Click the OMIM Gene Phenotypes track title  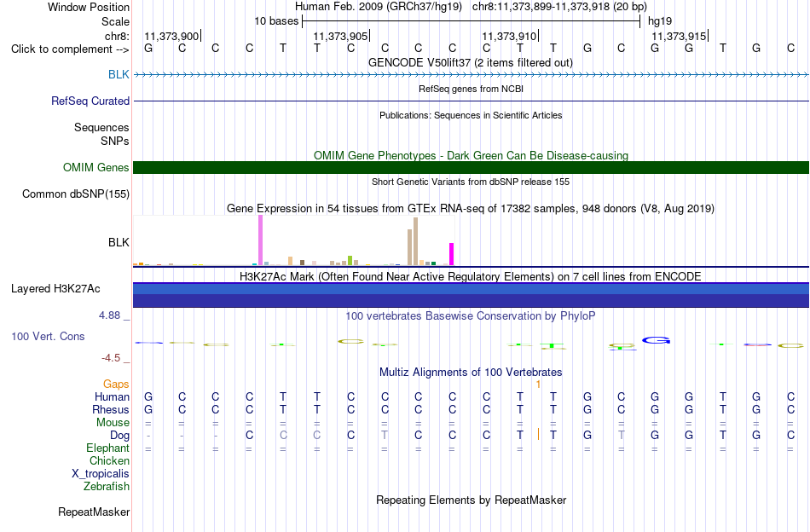coord(472,155)
